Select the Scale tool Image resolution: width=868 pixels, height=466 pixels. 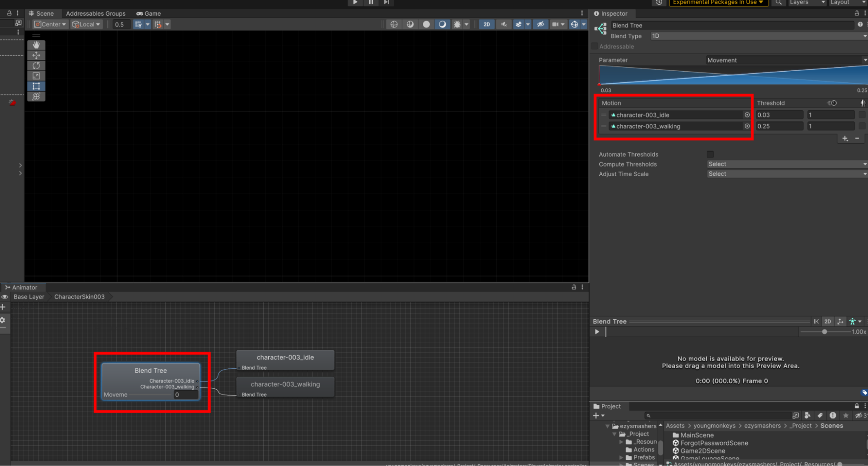(x=36, y=76)
